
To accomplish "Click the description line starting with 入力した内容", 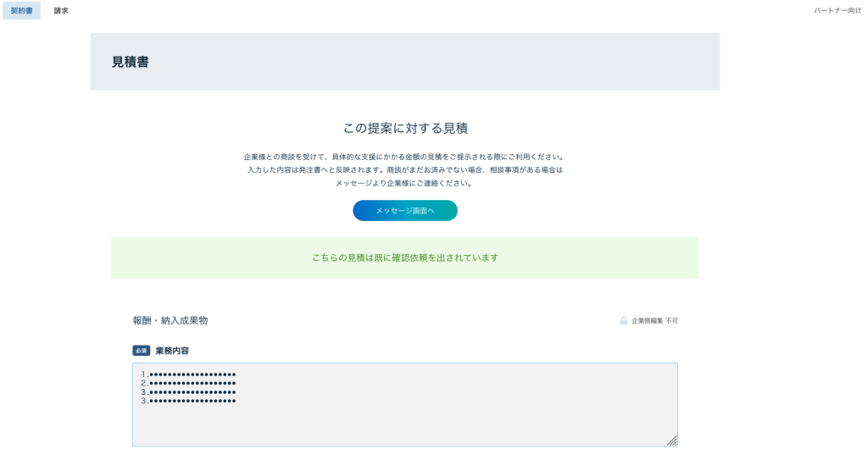I will (404, 169).
